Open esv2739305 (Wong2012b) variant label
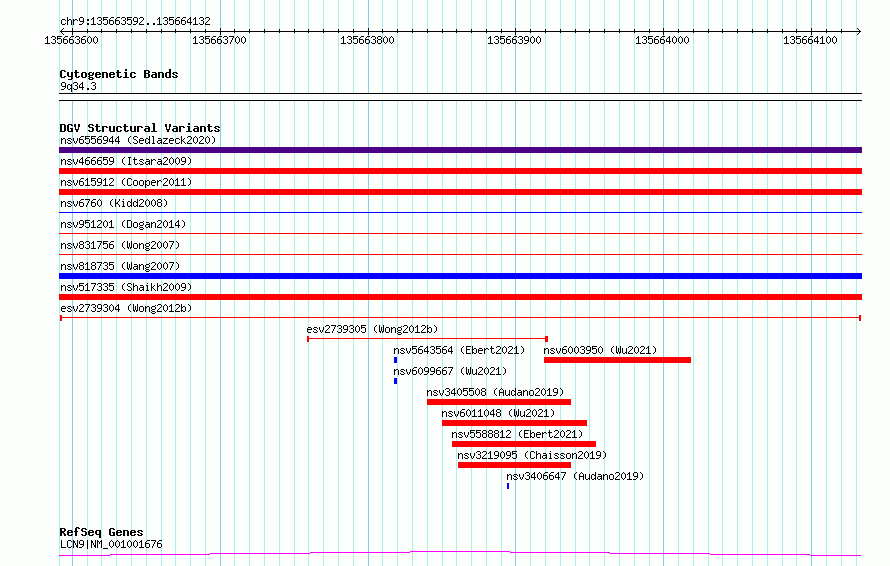The image size is (890, 566). click(372, 329)
